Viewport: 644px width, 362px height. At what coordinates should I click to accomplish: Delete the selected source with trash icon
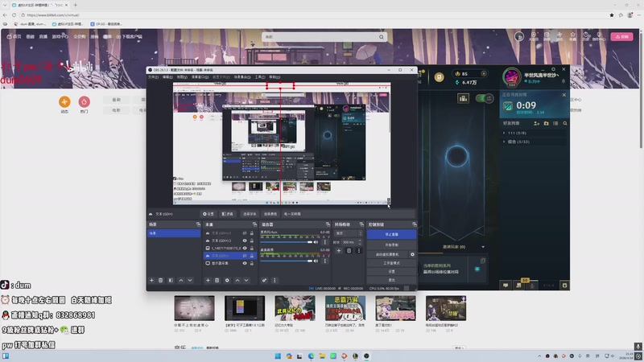click(217, 280)
